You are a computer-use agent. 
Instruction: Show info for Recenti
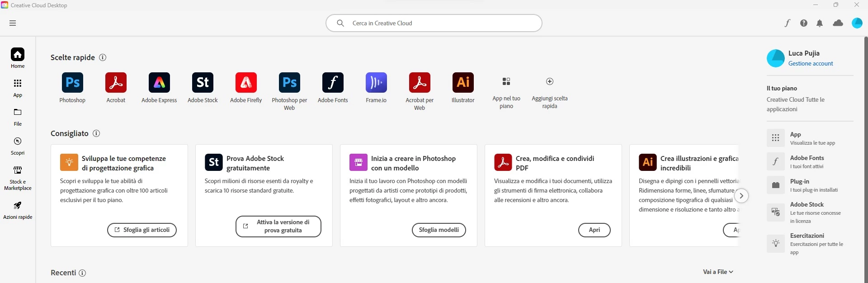tap(82, 273)
